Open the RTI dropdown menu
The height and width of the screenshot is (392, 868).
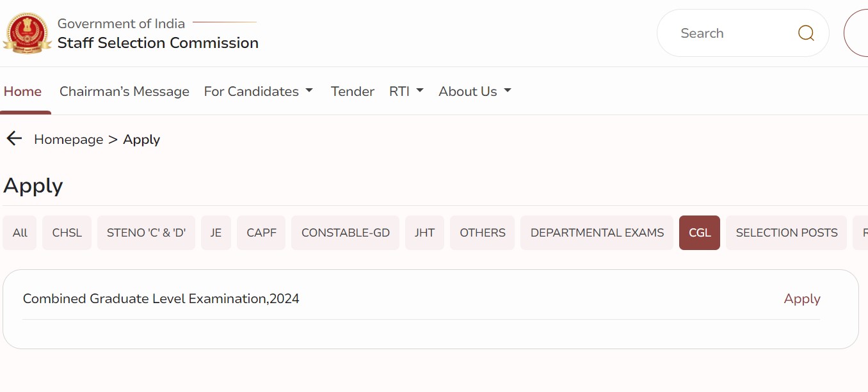(x=406, y=91)
